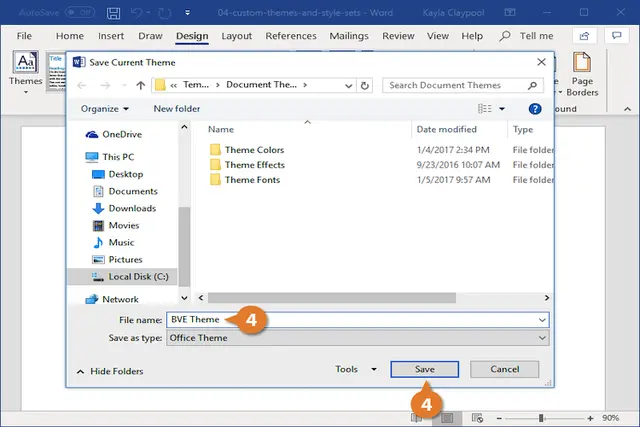Open the File tab
Screen dimensions: 640x427
pos(24,36)
